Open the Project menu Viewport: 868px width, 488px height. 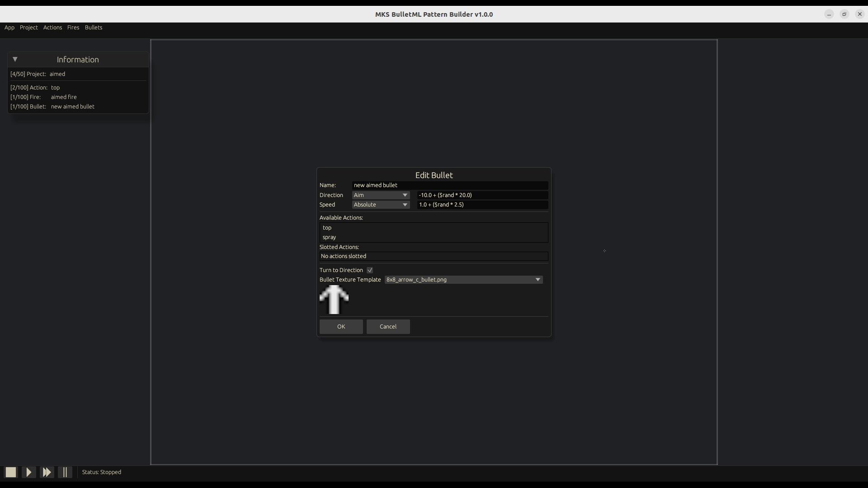click(x=28, y=28)
